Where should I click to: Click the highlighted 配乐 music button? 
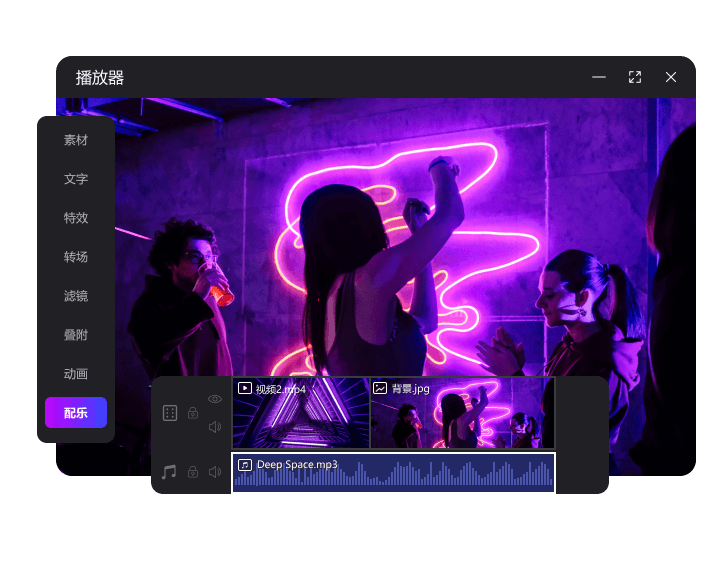click(x=76, y=413)
